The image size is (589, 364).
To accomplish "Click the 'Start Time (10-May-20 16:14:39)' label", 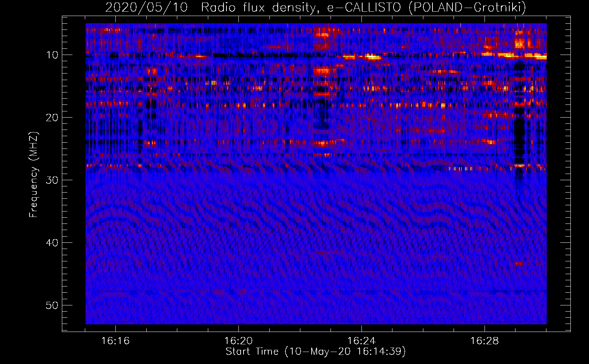I will point(316,352).
